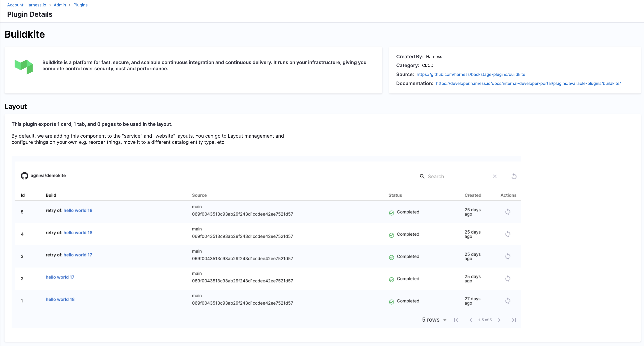The height and width of the screenshot is (346, 644).
Task: Go to the next page of builds
Action: (x=499, y=320)
